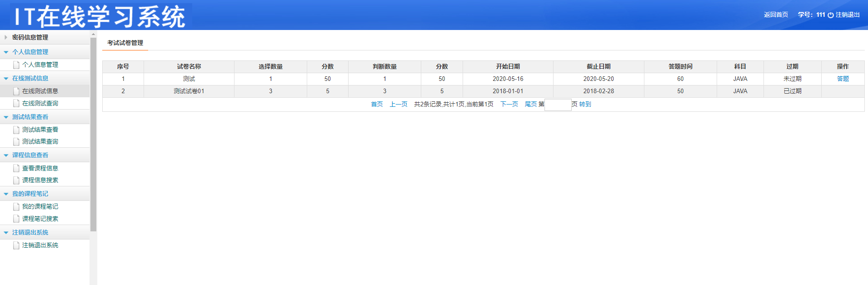The height and width of the screenshot is (285, 868).
Task: Click the 答题时间 column header
Action: (680, 66)
